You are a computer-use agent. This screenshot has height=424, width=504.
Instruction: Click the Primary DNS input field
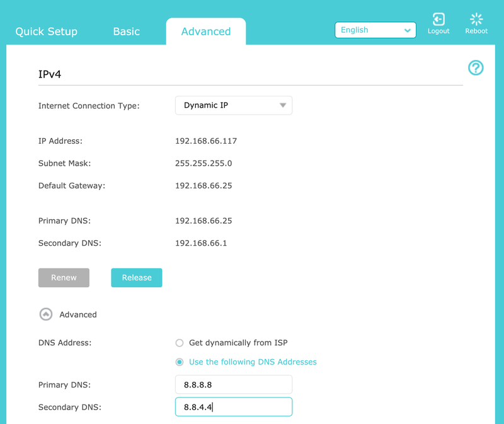point(234,384)
